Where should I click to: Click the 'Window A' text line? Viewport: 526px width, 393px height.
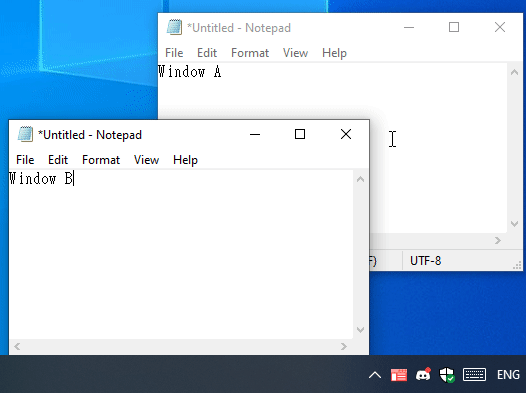(x=190, y=71)
